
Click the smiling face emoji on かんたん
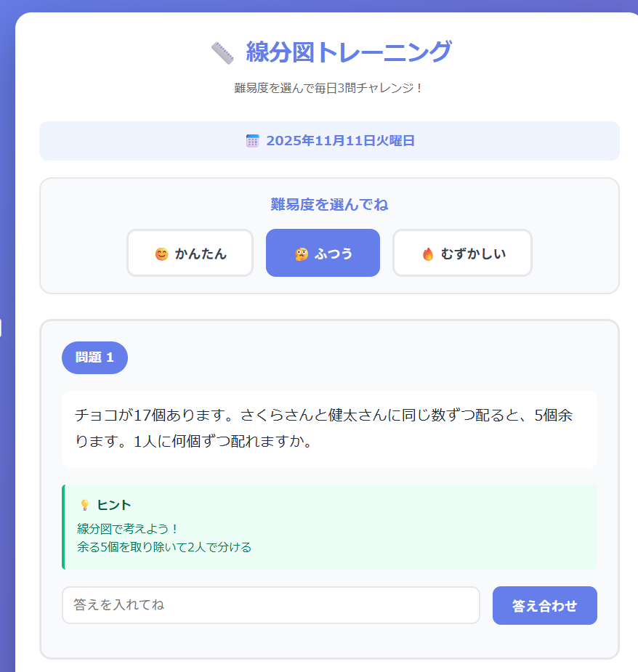tap(160, 253)
